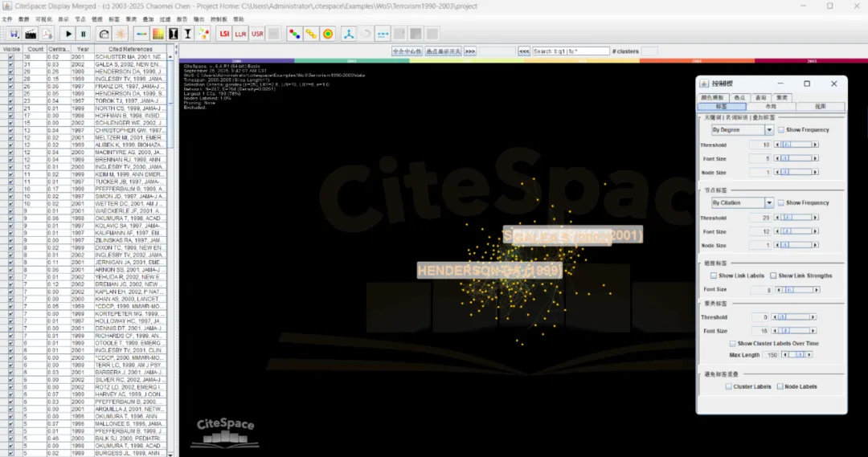
Task: Check Show Cluster Labels Over Time
Action: click(x=732, y=343)
